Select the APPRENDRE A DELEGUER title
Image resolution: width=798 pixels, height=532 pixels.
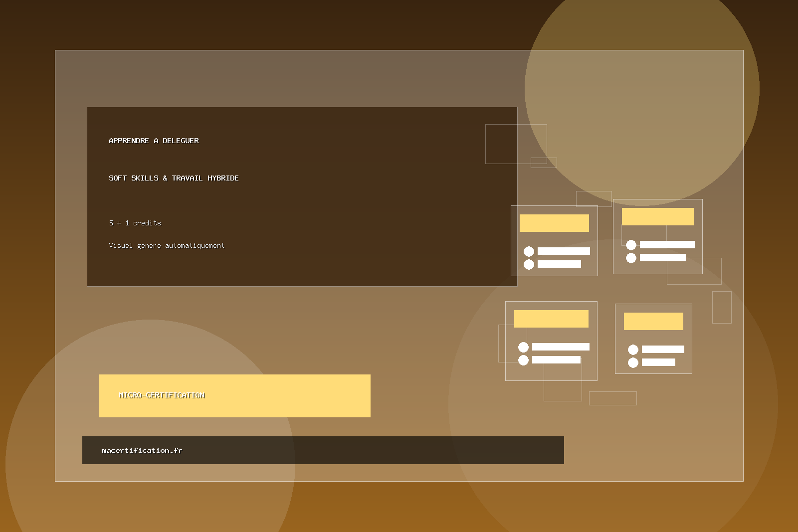tap(154, 141)
